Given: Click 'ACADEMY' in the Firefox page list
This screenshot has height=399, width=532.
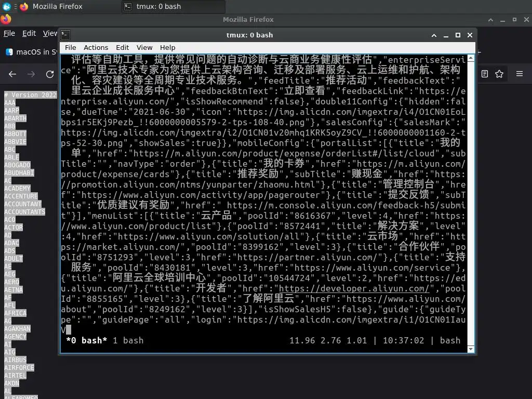Looking at the screenshot, I should (17, 188).
